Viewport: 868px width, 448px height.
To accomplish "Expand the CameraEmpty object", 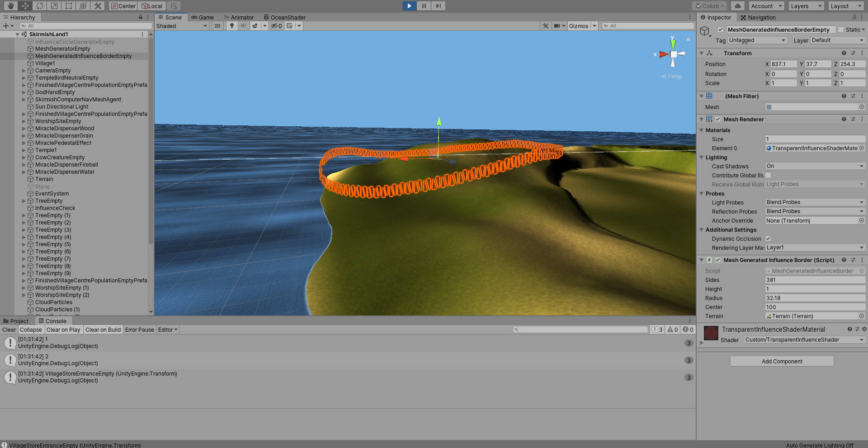I will [24, 71].
